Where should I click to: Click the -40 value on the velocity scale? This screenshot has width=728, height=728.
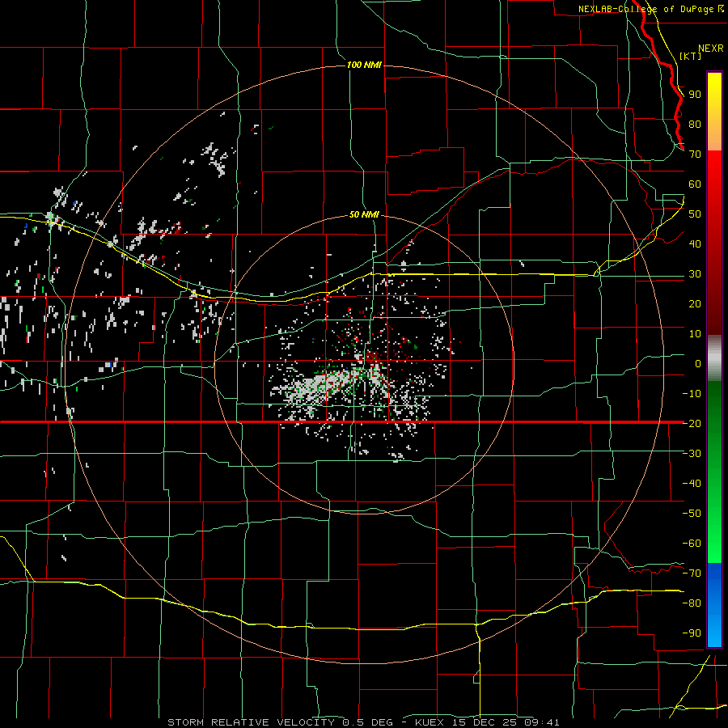[x=692, y=484]
